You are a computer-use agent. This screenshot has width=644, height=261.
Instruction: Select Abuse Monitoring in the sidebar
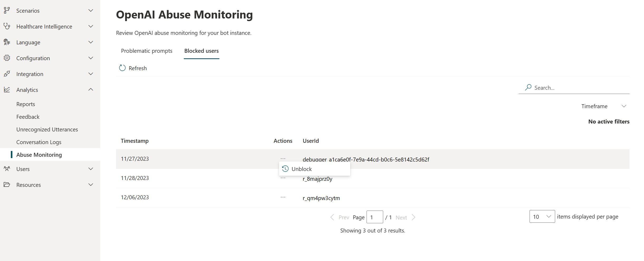[39, 155]
